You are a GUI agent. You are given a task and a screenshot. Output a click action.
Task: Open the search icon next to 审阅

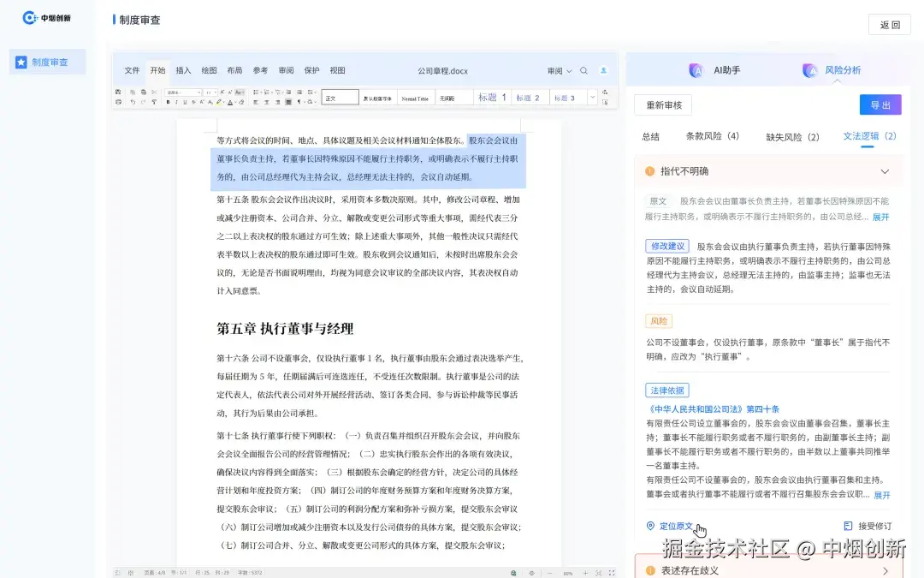[x=583, y=71]
